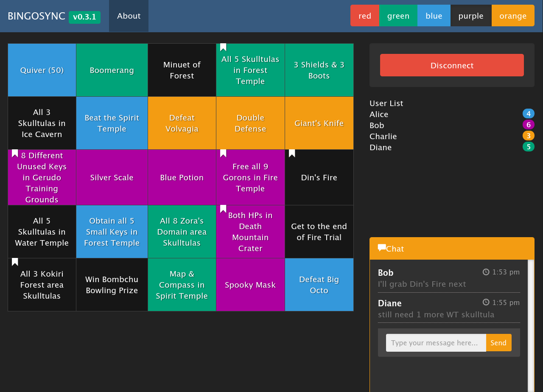Enable the blue player color

[x=434, y=15]
